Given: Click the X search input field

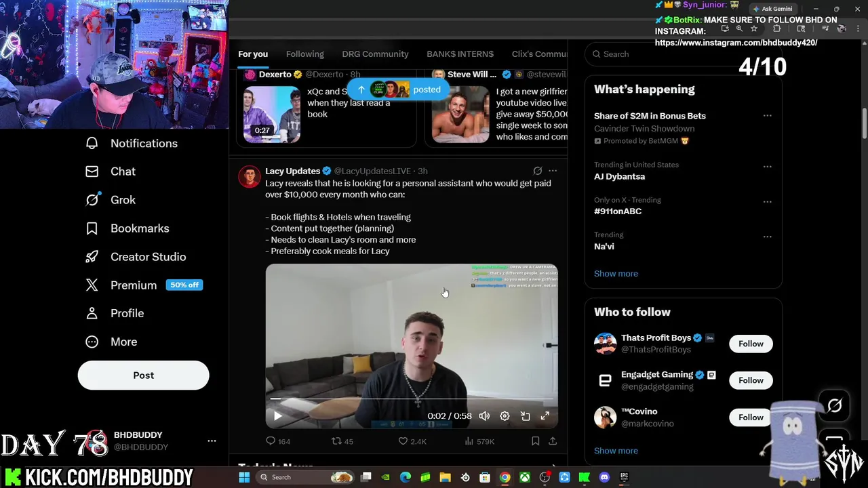Looking at the screenshot, I should point(682,54).
